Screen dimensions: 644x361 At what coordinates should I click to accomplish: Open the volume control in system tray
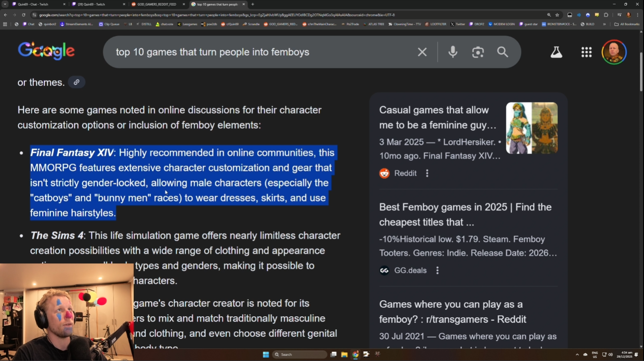pos(611,354)
